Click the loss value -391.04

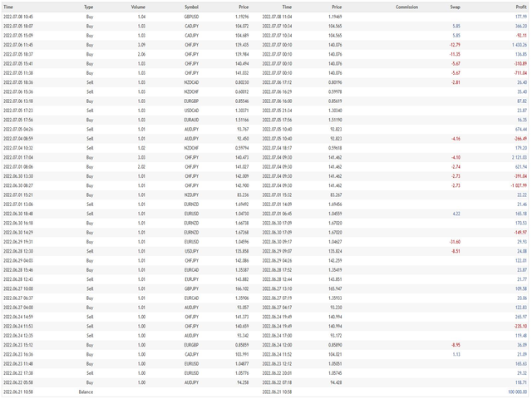click(x=521, y=176)
